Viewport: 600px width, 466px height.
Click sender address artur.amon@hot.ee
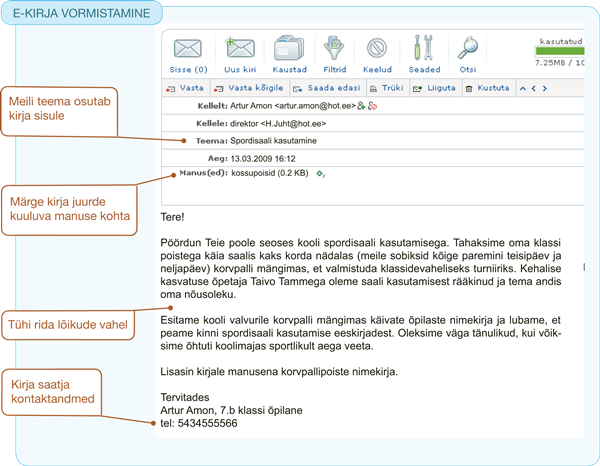coord(315,106)
